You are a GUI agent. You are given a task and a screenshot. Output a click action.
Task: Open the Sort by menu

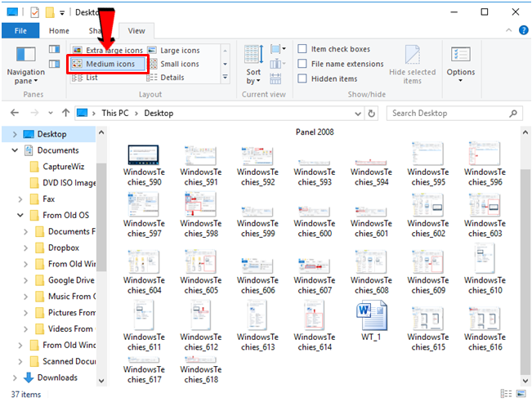tap(253, 65)
